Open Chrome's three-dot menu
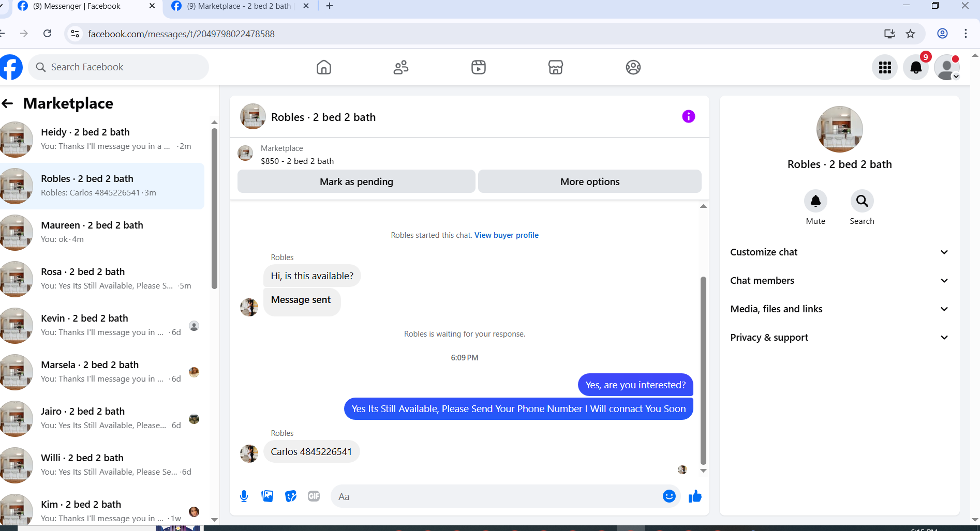The width and height of the screenshot is (980, 531). 966,34
